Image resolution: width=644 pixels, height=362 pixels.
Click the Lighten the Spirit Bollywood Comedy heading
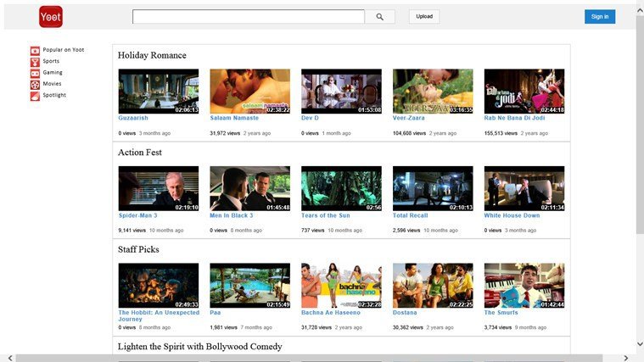pos(200,347)
